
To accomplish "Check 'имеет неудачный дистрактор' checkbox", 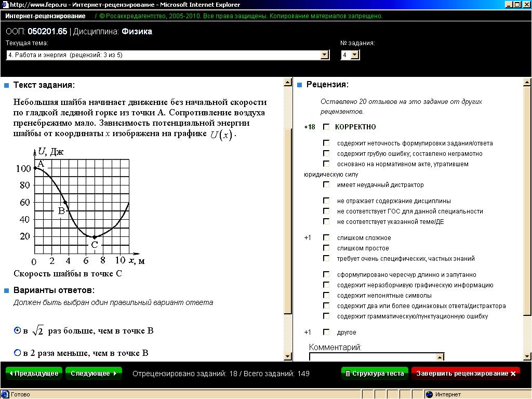I will coord(326,185).
